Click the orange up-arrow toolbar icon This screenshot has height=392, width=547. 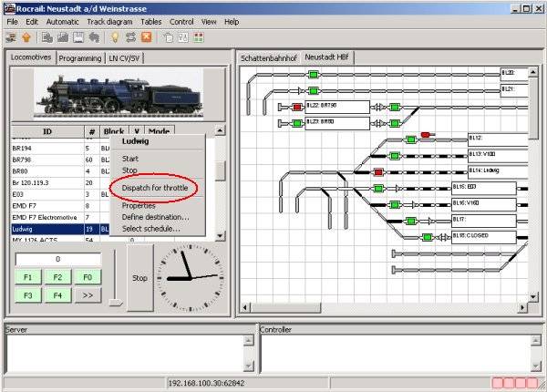25,37
